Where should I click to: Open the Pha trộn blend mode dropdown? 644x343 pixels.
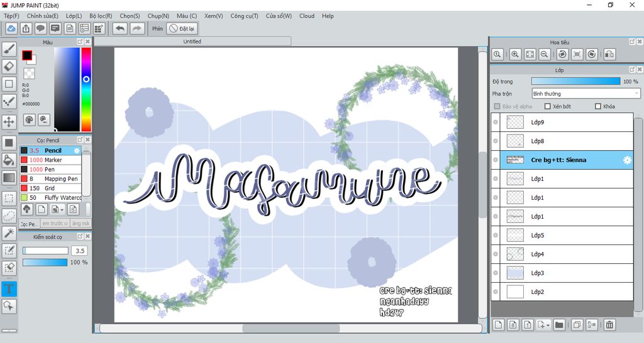pos(586,94)
